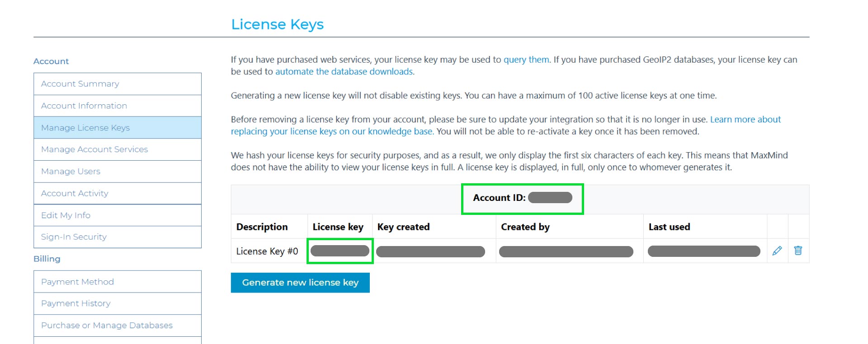The height and width of the screenshot is (344, 868).
Task: Open the "query them" link
Action: pyautogui.click(x=526, y=60)
